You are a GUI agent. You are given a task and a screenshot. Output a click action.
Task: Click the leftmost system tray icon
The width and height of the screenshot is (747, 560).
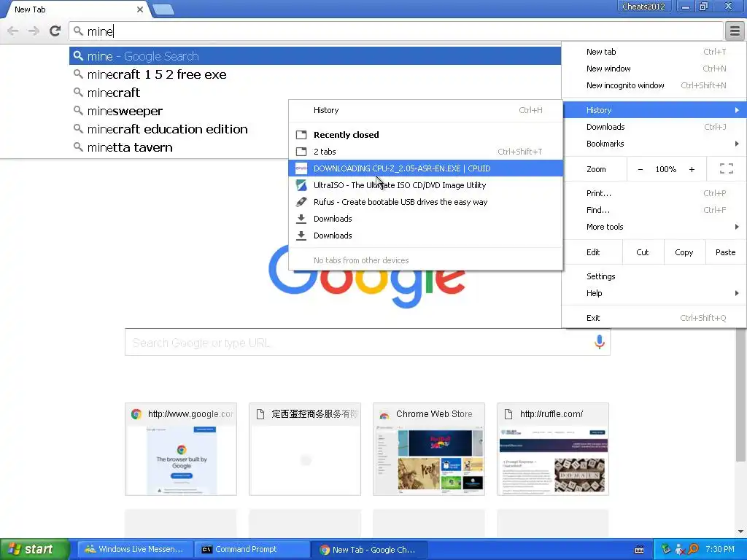point(666,549)
